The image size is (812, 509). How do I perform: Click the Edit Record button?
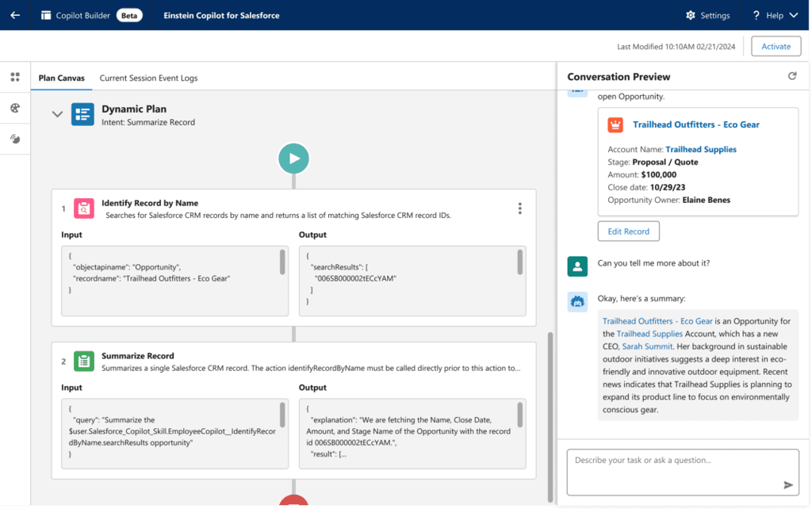click(x=628, y=231)
